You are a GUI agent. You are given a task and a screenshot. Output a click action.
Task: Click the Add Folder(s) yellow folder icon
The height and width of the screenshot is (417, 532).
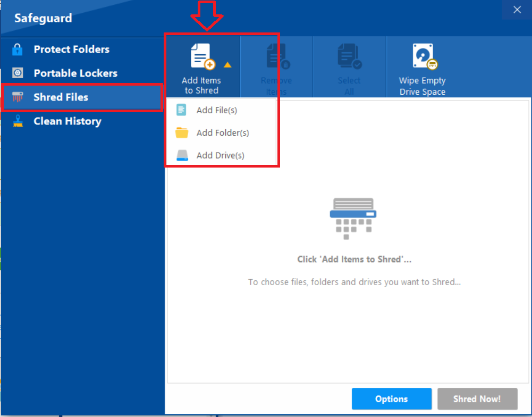[x=182, y=132]
